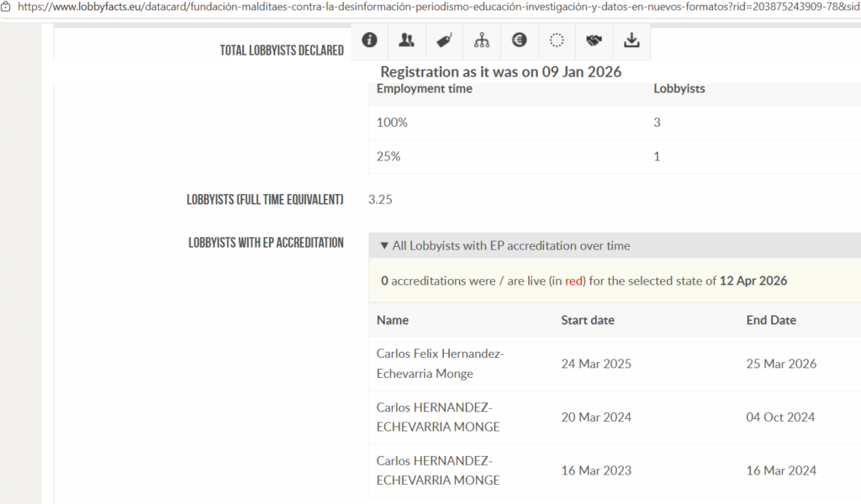The image size is (861, 504).
Task: Click the Start date column header
Action: pos(588,320)
